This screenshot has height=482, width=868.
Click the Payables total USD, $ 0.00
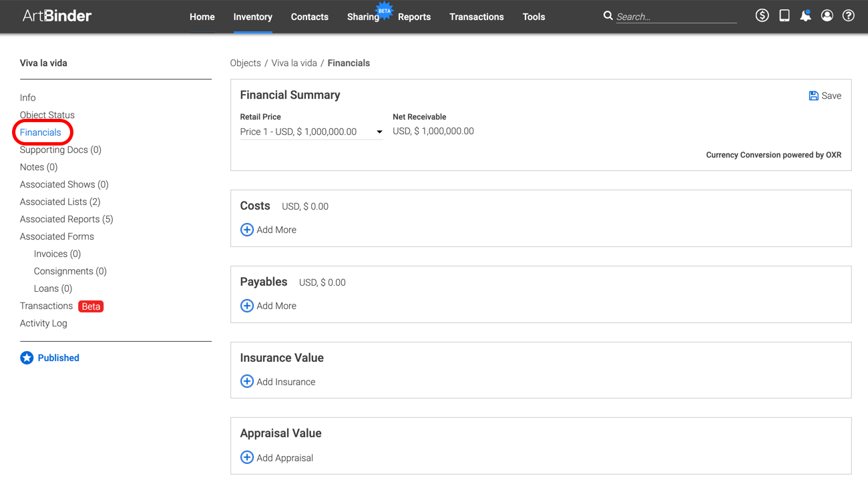[322, 282]
